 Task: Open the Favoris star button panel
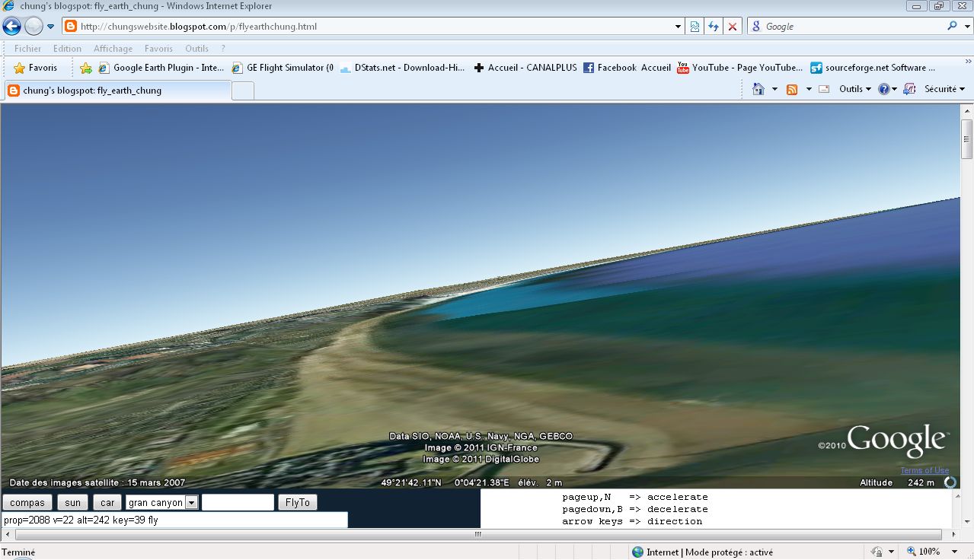36,68
